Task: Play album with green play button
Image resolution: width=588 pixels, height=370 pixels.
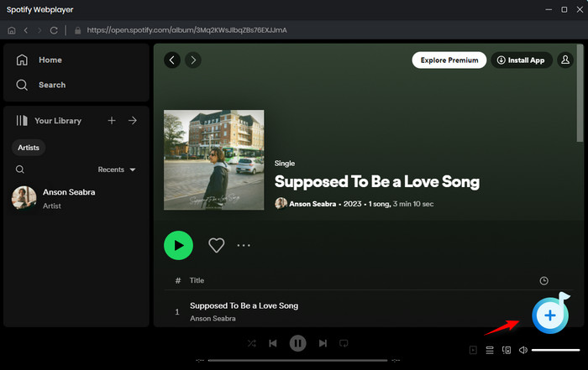Action: (178, 245)
